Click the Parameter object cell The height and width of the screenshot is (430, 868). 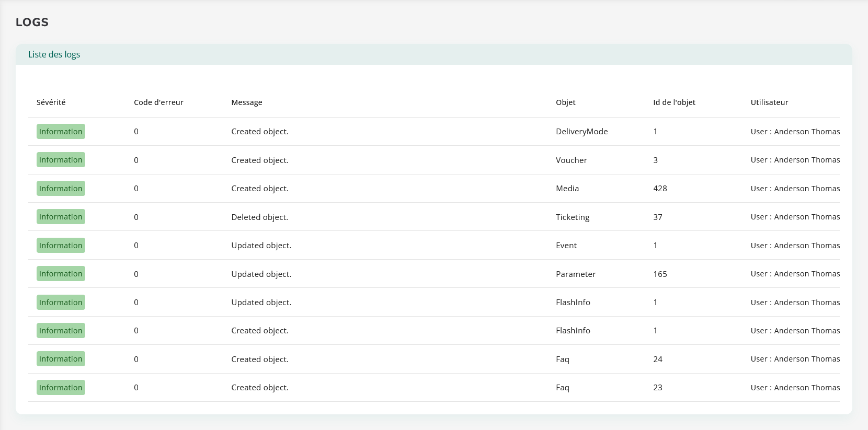575,274
